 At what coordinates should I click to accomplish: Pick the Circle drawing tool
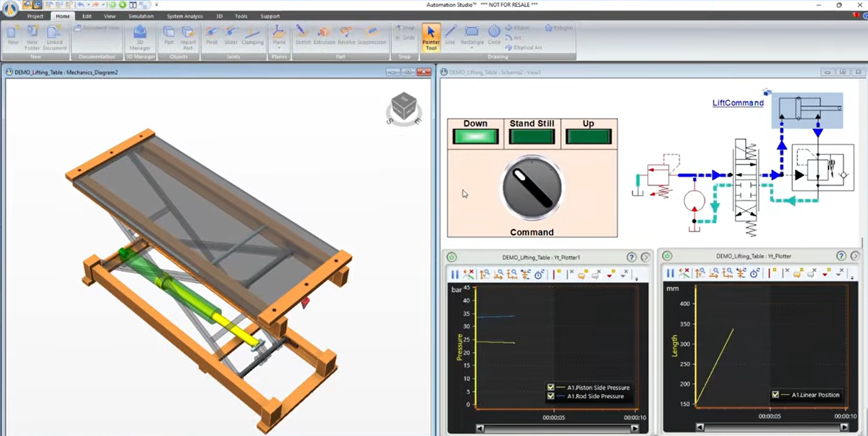pyautogui.click(x=494, y=36)
